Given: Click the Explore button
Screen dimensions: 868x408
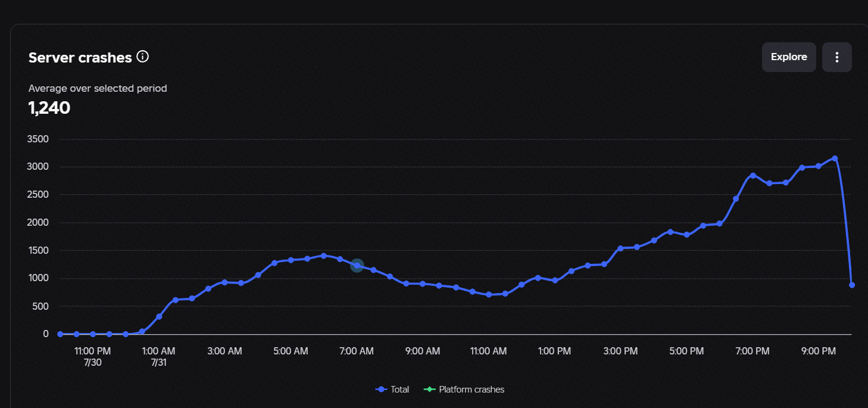Looking at the screenshot, I should click(789, 57).
